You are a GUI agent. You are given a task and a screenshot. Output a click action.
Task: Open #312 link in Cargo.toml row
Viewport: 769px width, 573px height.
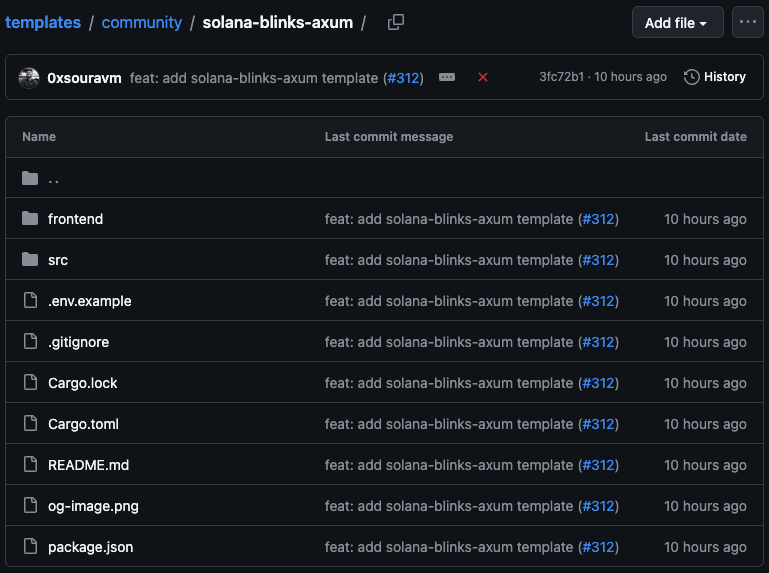598,424
